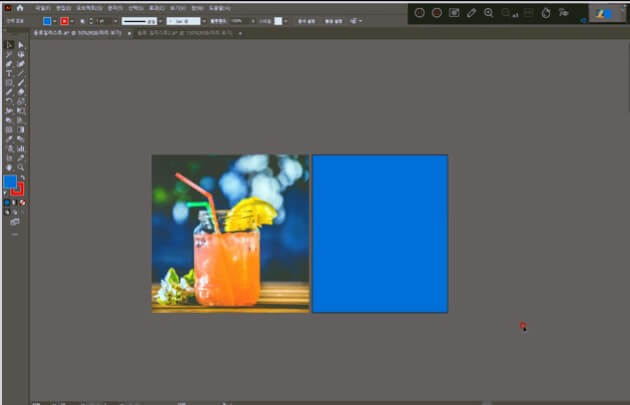Select the Direct Selection tool
This screenshot has width=630, height=405.
(21, 45)
